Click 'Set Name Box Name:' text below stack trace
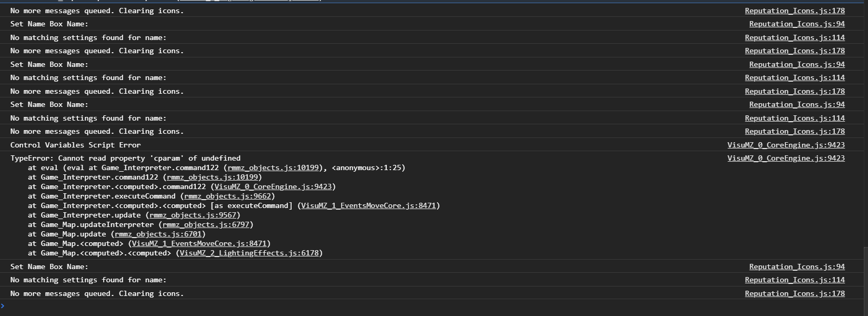The image size is (868, 316). click(x=49, y=266)
